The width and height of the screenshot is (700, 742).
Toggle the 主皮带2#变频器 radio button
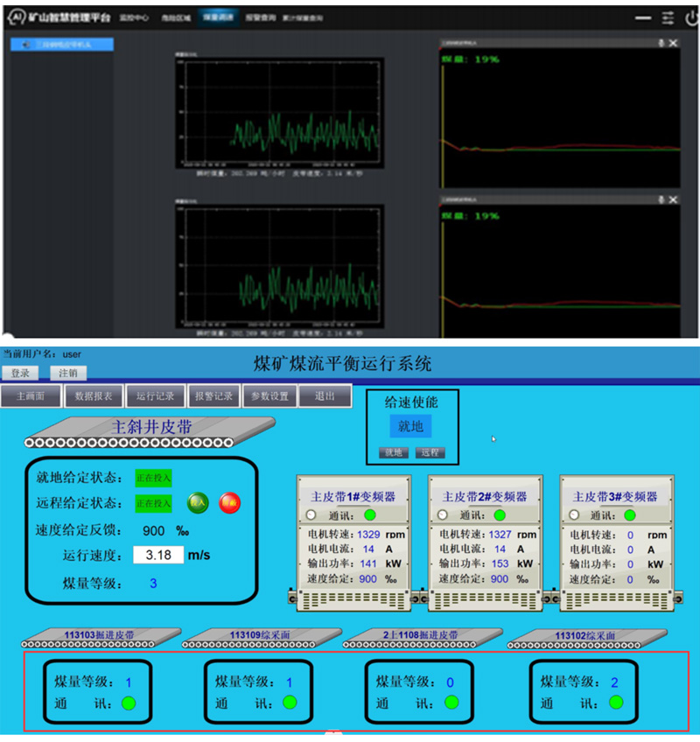(442, 514)
